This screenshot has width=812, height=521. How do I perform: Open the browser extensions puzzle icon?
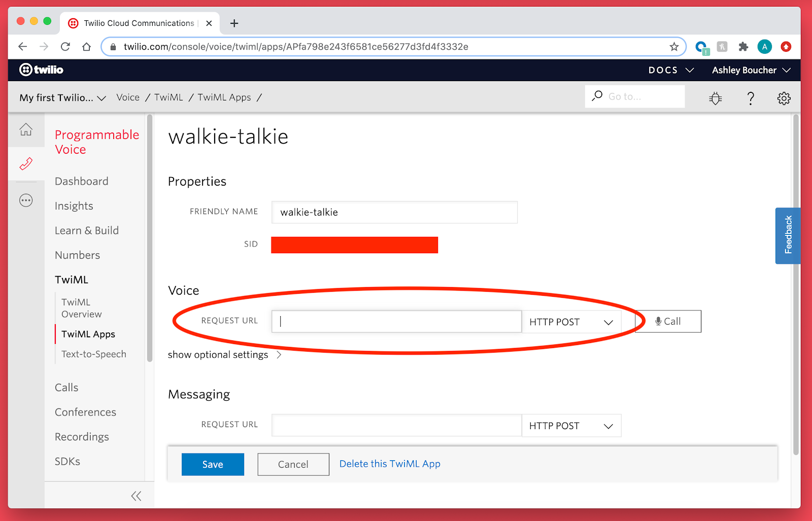(743, 47)
